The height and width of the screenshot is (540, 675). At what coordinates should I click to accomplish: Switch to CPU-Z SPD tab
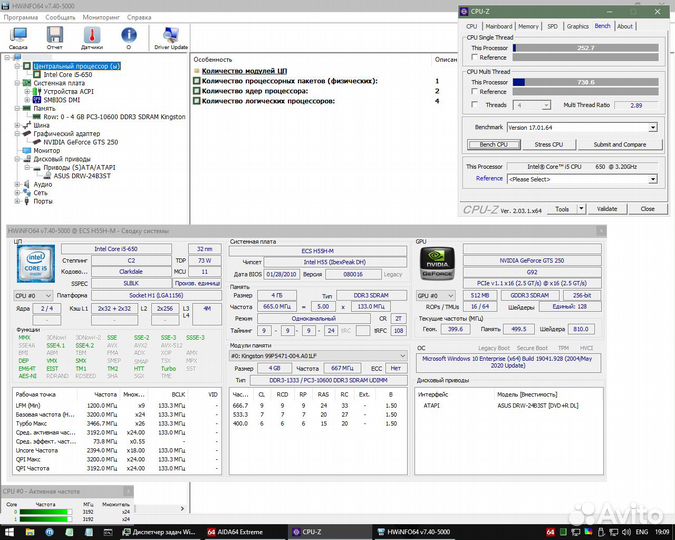click(552, 26)
